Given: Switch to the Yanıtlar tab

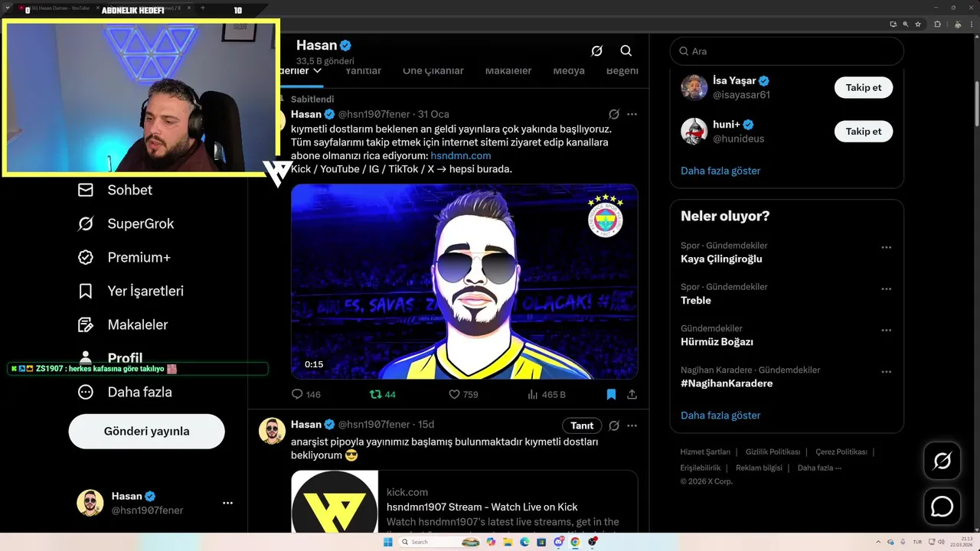Looking at the screenshot, I should (x=363, y=70).
